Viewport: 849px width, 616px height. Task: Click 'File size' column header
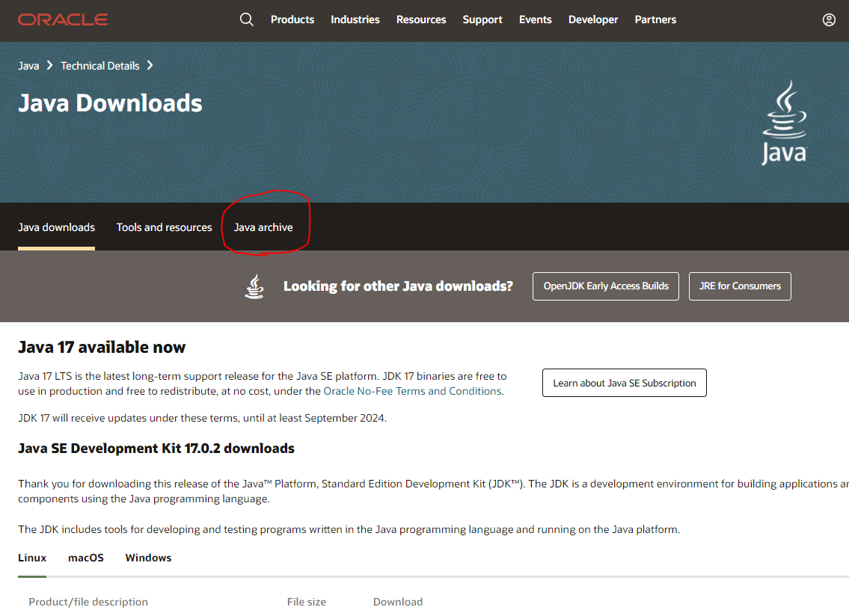(x=307, y=602)
